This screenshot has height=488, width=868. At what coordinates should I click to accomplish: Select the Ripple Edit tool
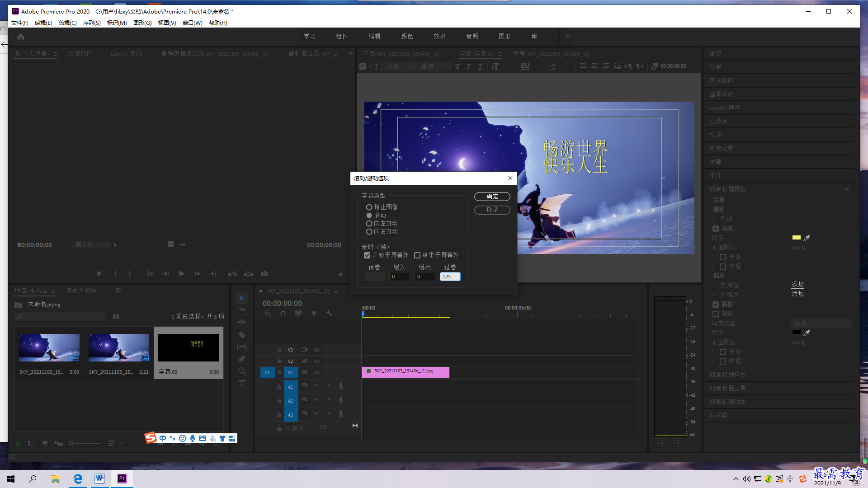click(242, 322)
